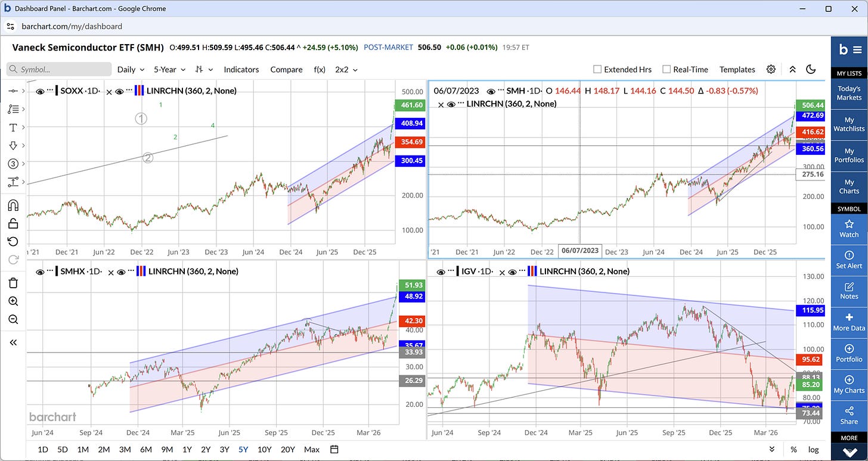Open the 5-Year period dropdown
The height and width of the screenshot is (461, 868).
coord(170,69)
